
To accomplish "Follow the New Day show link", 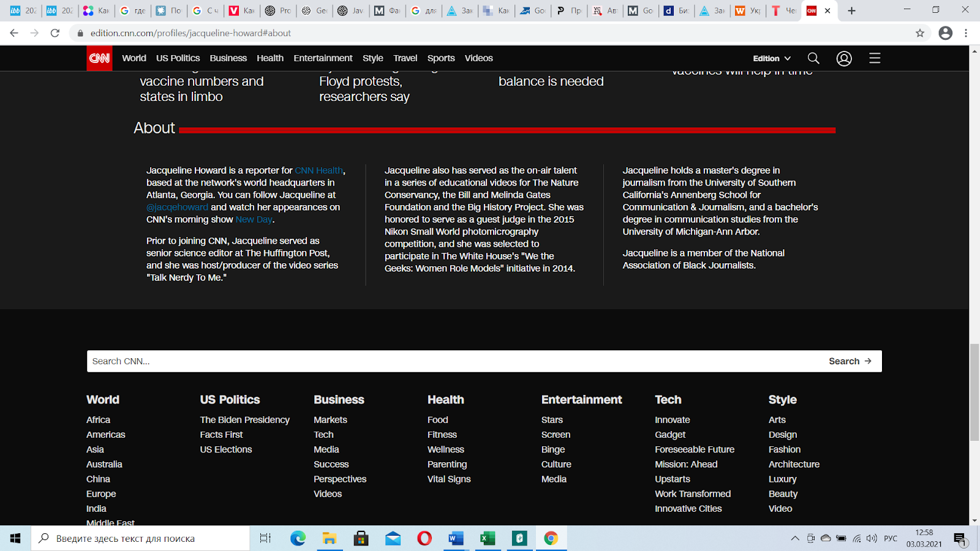I will [254, 219].
